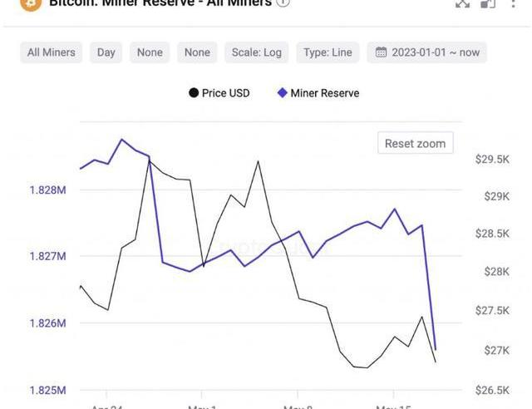Screen dimensions: 532x409
Task: Open the info icon beside the chart title
Action: [283, 3]
